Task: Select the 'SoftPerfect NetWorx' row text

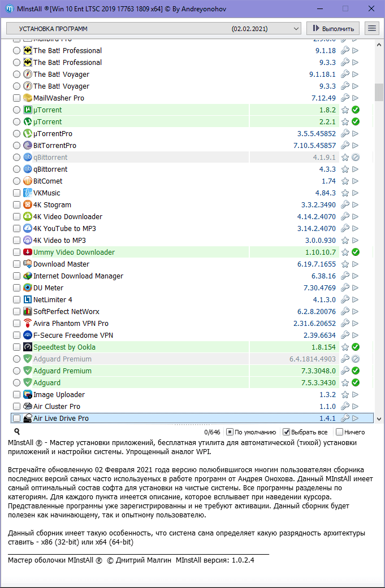Action: click(x=66, y=312)
